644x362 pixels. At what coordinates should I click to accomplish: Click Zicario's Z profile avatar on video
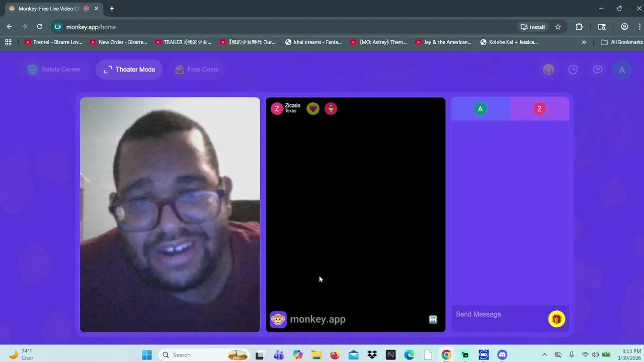(277, 109)
